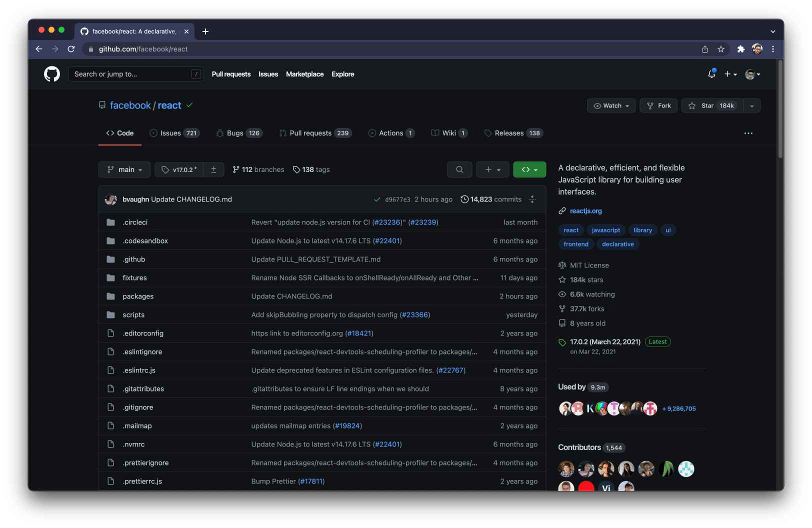Open the Contributors 1,544 heading link
The height and width of the screenshot is (528, 812).
[591, 447]
